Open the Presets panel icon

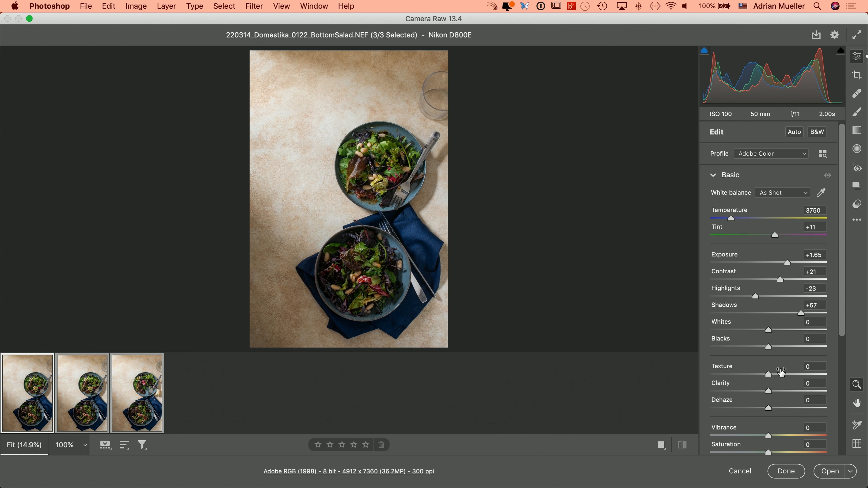[x=856, y=204]
